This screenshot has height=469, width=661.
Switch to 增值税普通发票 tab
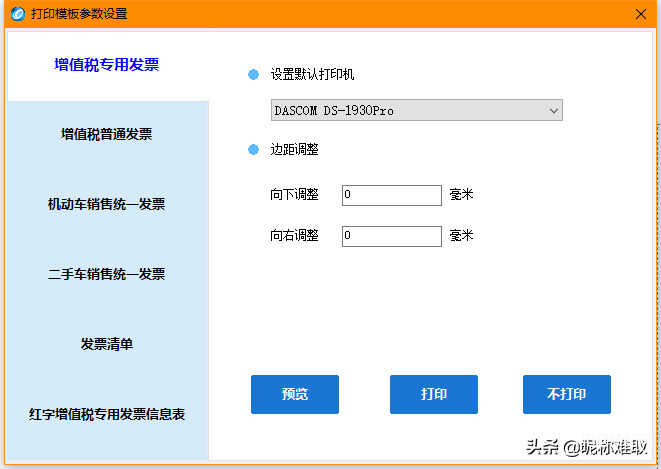pos(107,134)
